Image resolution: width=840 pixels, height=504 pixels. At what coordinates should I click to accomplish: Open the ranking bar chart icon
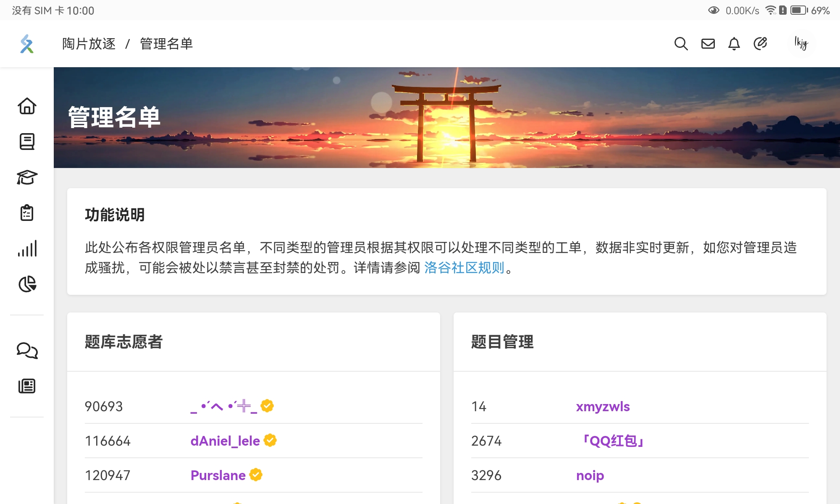pos(27,249)
